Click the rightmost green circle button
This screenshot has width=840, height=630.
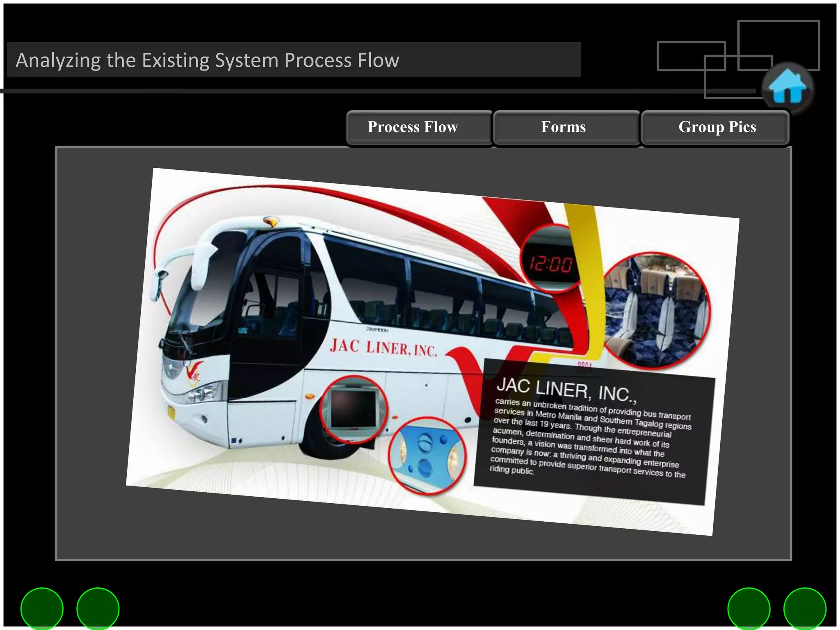click(804, 609)
